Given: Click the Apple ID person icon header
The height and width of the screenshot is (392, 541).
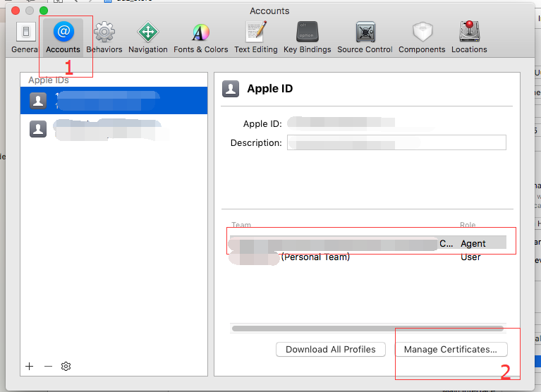Looking at the screenshot, I should point(231,89).
